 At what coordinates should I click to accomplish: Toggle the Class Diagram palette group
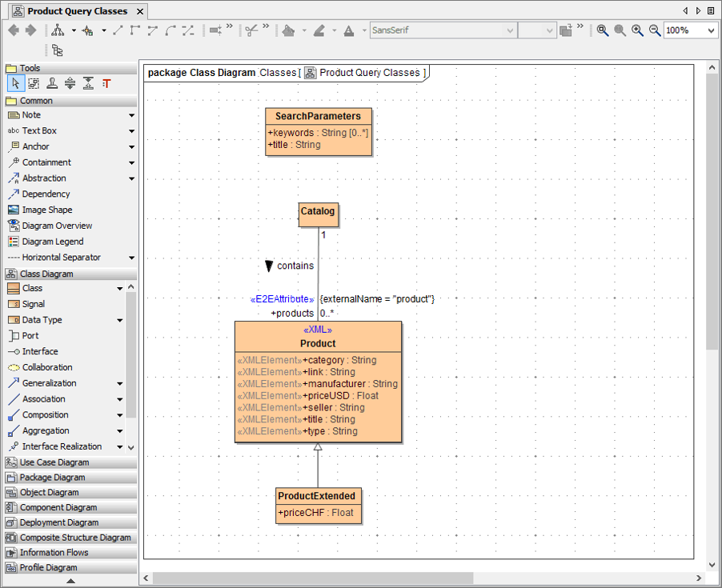coord(46,274)
